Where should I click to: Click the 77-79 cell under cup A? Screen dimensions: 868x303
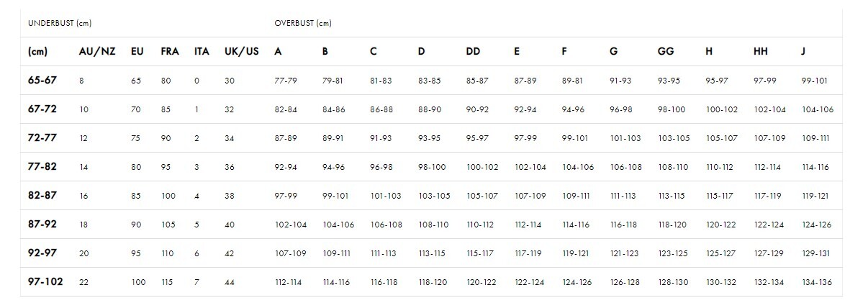pos(286,81)
